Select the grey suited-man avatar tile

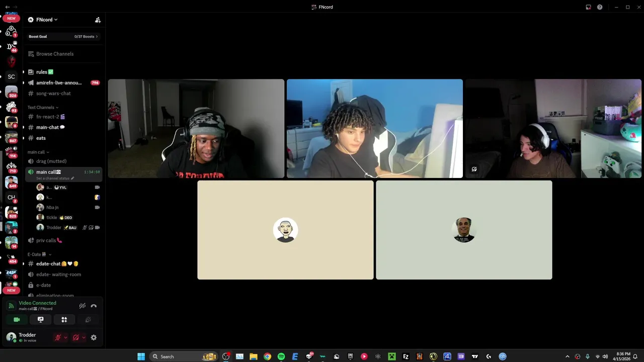(464, 230)
